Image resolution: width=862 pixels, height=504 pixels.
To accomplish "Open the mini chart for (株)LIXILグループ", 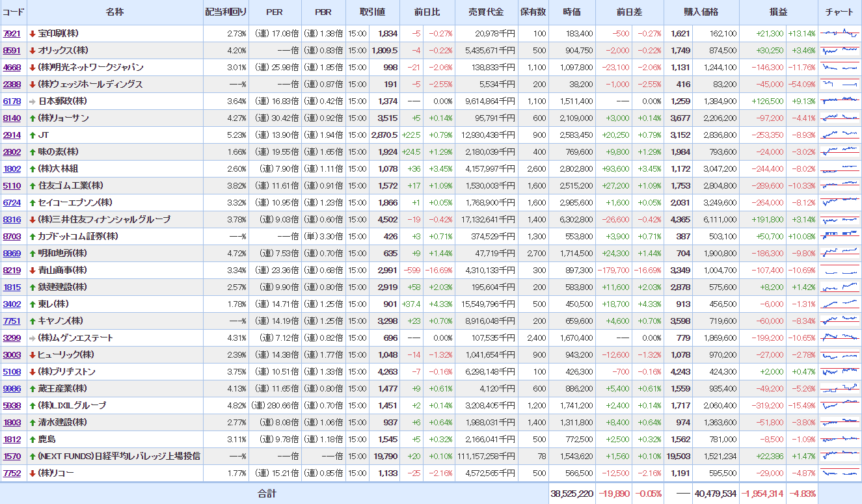I will [839, 405].
